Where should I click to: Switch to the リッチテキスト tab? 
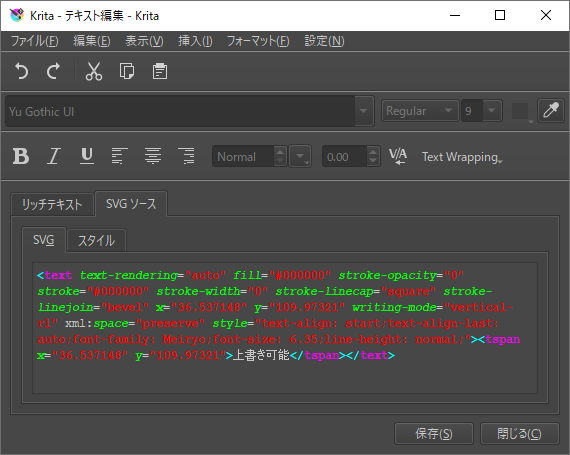pyautogui.click(x=52, y=204)
